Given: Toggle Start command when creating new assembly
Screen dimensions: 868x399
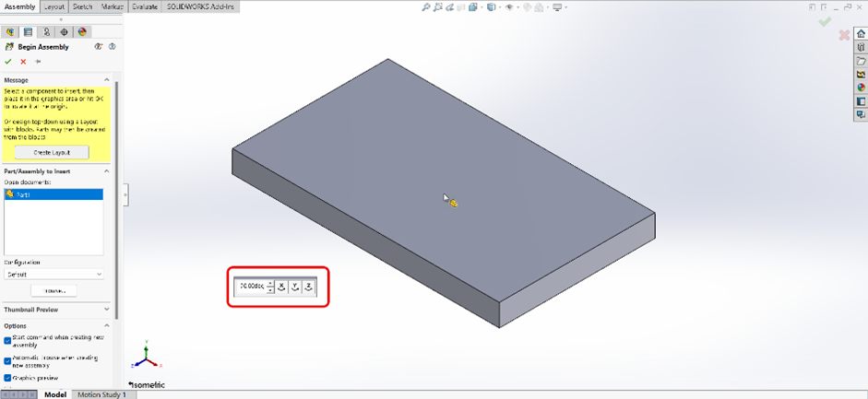Looking at the screenshot, I should pyautogui.click(x=7, y=340).
